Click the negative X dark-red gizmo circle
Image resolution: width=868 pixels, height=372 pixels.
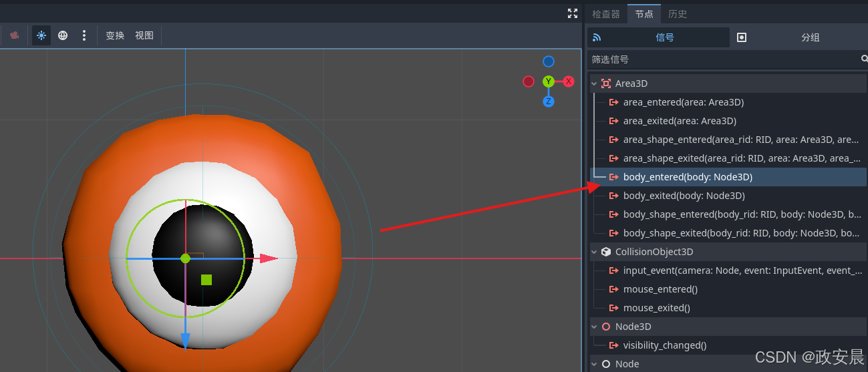pos(529,81)
